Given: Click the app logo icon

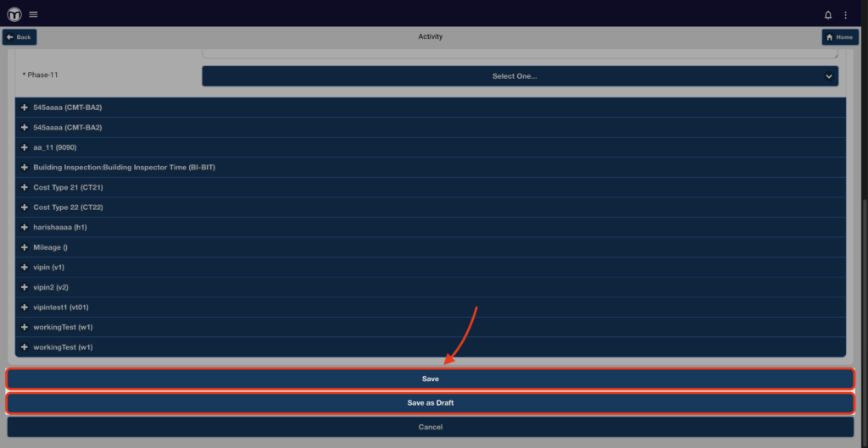Looking at the screenshot, I should pos(14,14).
